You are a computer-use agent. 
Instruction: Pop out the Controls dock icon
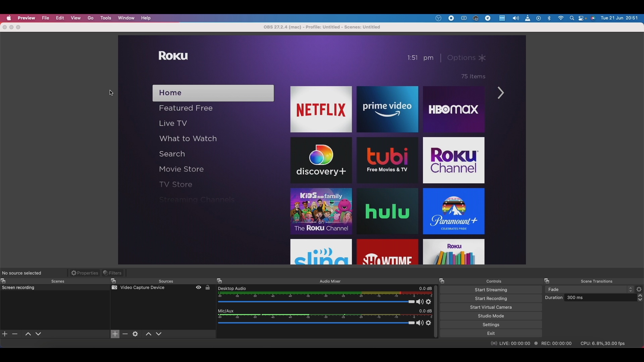tap(442, 281)
